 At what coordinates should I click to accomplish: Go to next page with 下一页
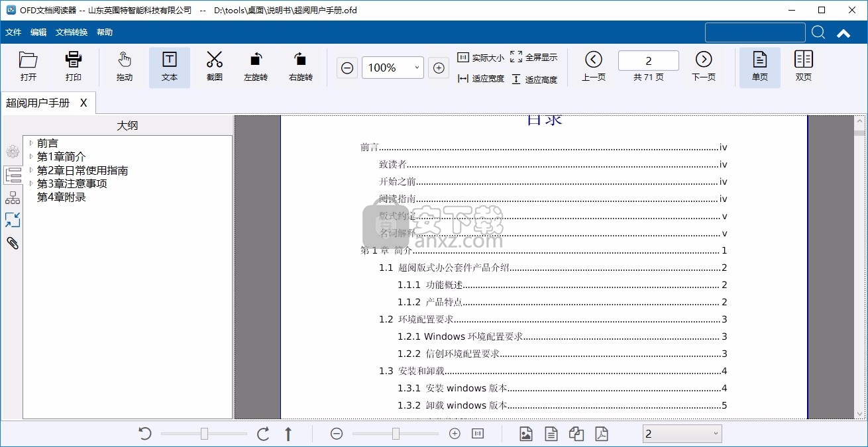pos(704,67)
